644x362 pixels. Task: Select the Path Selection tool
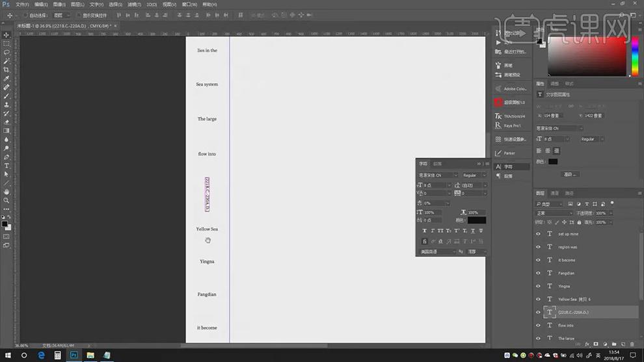click(x=6, y=174)
